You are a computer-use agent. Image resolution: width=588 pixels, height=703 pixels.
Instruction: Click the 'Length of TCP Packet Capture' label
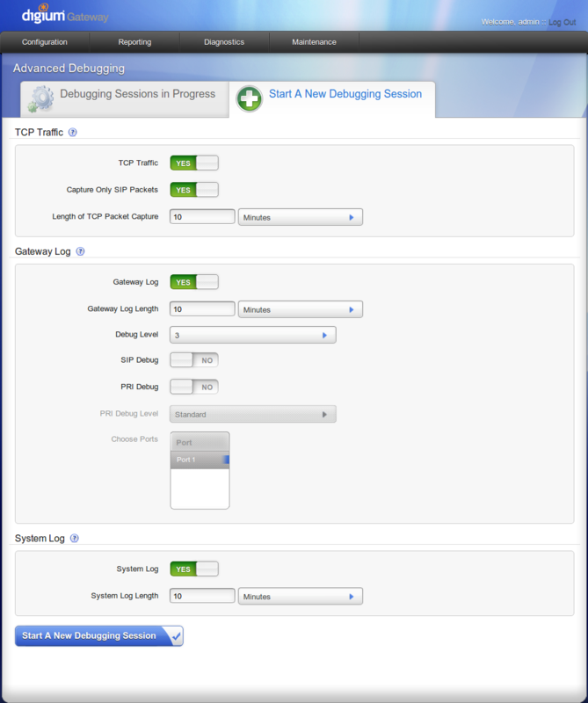coord(105,216)
